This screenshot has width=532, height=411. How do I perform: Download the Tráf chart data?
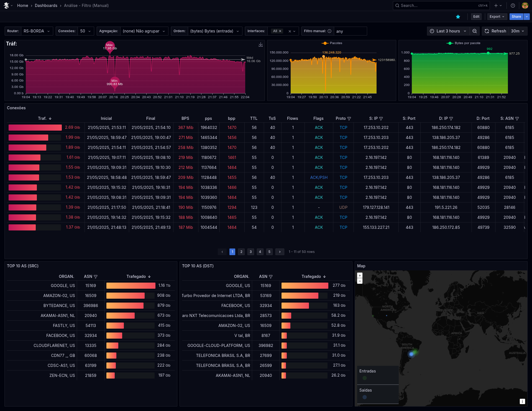[261, 45]
